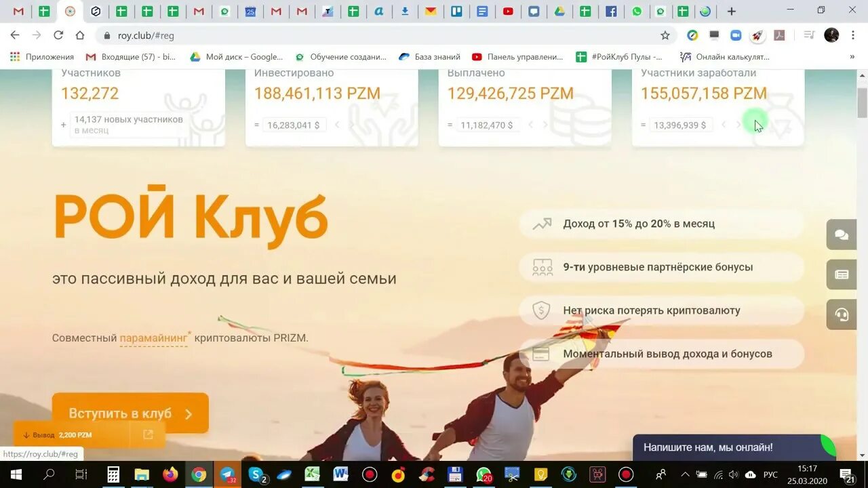This screenshot has width=868, height=488.
Task: Open CCleaner from the taskbar
Action: (x=427, y=474)
